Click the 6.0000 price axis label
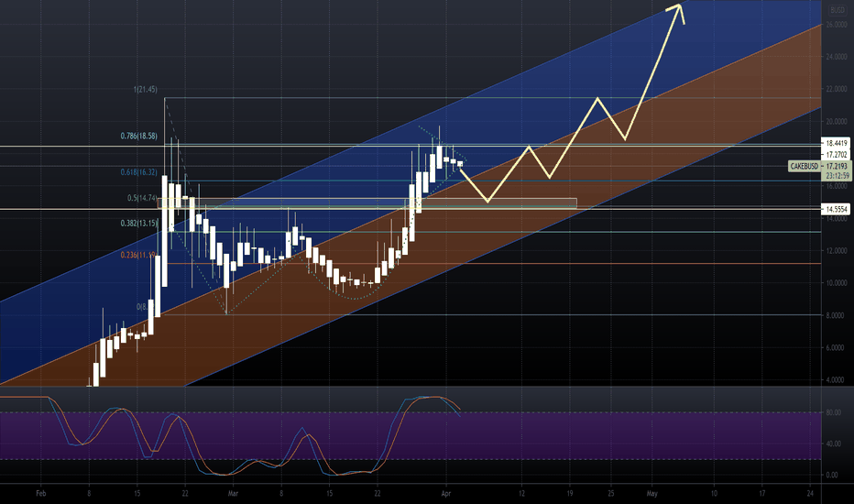Viewport: 854px width, 504px height. tap(837, 348)
